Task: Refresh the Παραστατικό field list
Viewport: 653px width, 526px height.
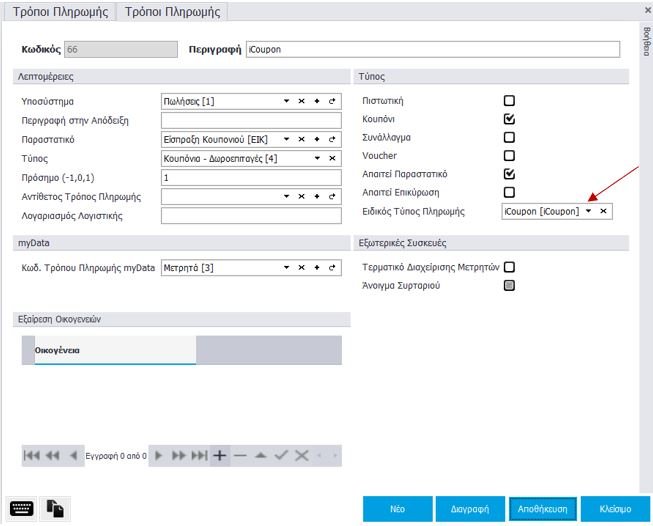Action: tap(332, 139)
